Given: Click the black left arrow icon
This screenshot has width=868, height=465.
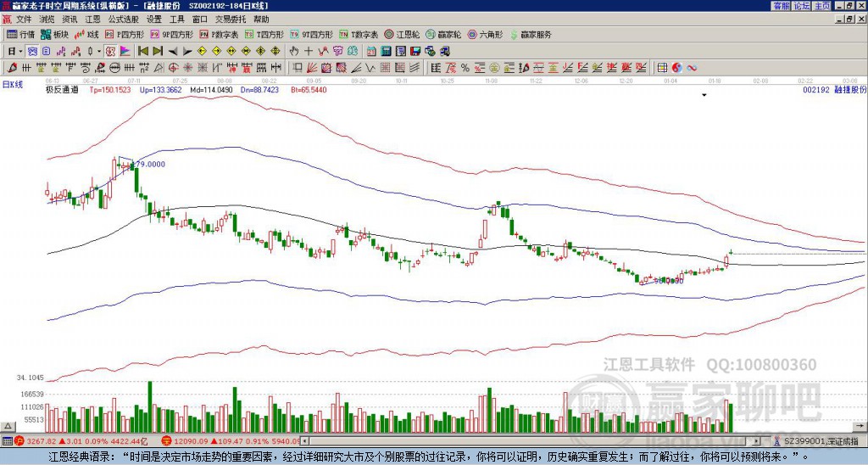Looking at the screenshot, I should tap(173, 51).
